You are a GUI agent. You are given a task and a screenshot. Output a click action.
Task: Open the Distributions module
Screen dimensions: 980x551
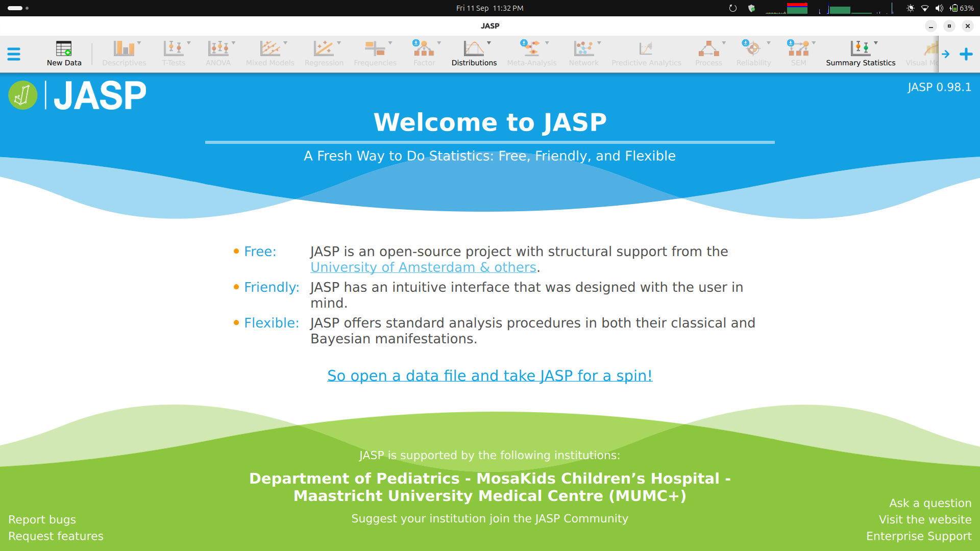click(474, 54)
